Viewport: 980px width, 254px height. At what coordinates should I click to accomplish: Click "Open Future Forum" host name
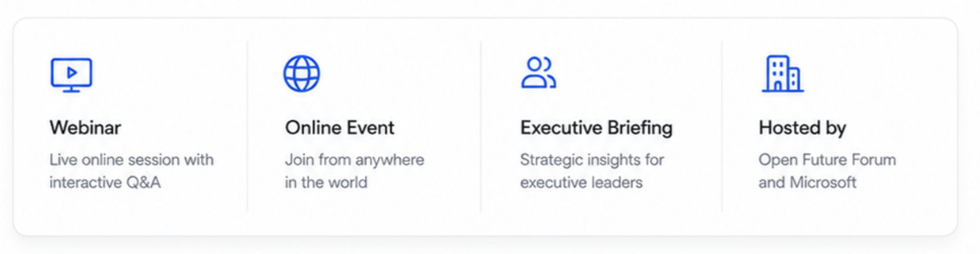[x=827, y=160]
